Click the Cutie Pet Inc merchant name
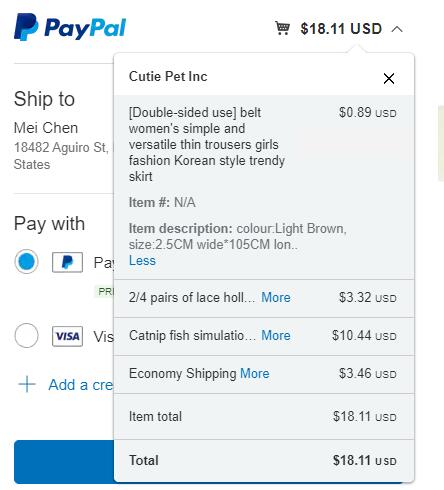Screen dimensions: 444x490 click(168, 76)
